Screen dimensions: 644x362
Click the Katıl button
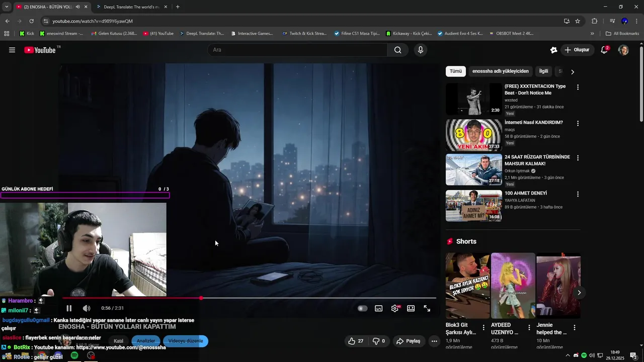[x=119, y=341]
